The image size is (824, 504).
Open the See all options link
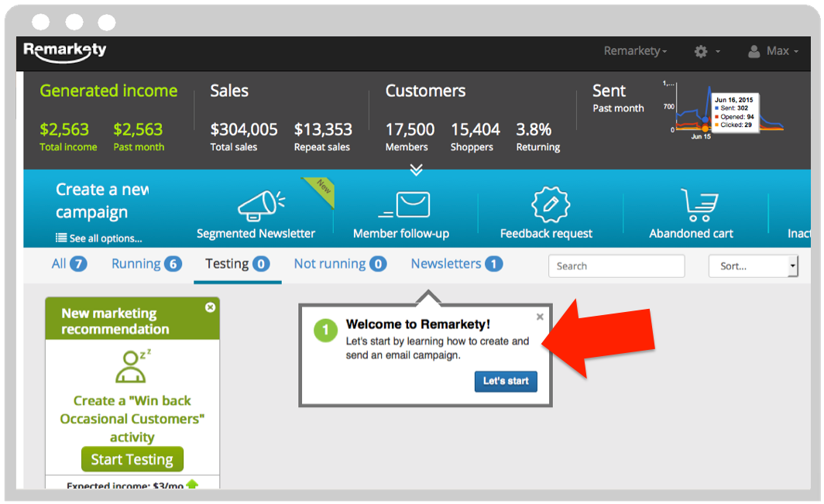pos(99,238)
